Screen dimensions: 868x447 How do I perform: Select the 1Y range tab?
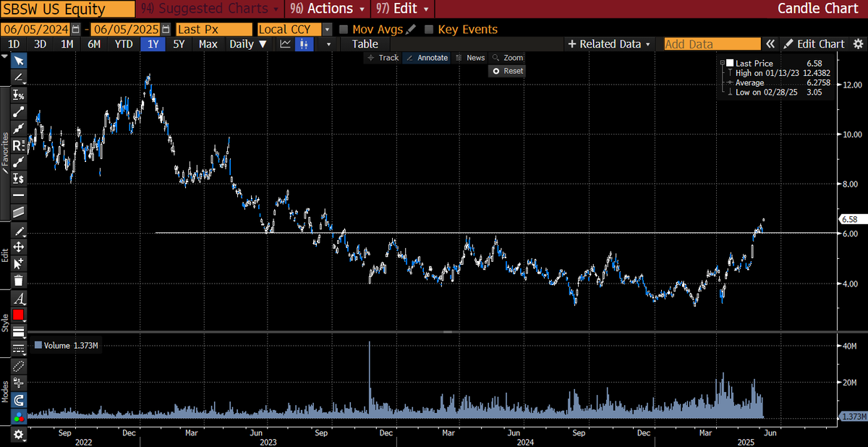[x=153, y=44]
